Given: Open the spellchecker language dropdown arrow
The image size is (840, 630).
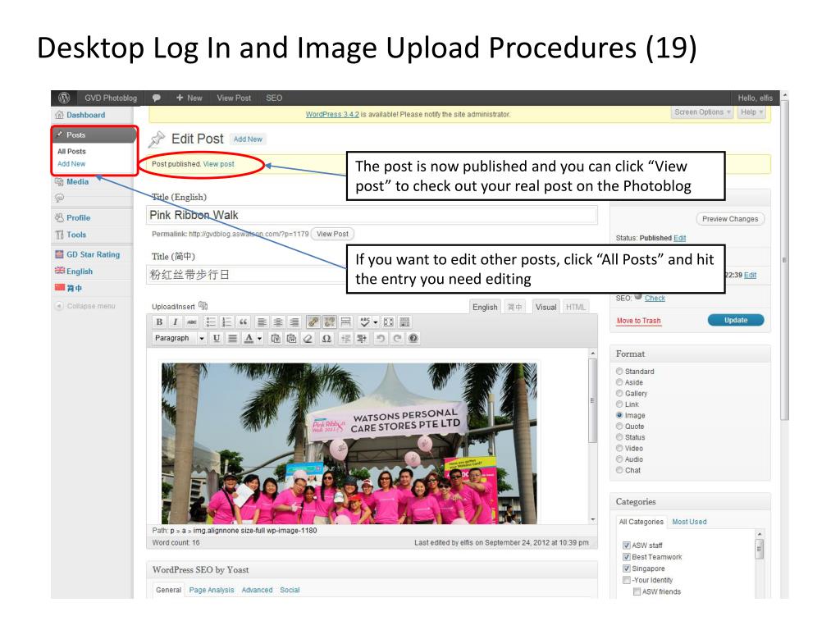Looking at the screenshot, I should (x=376, y=322).
